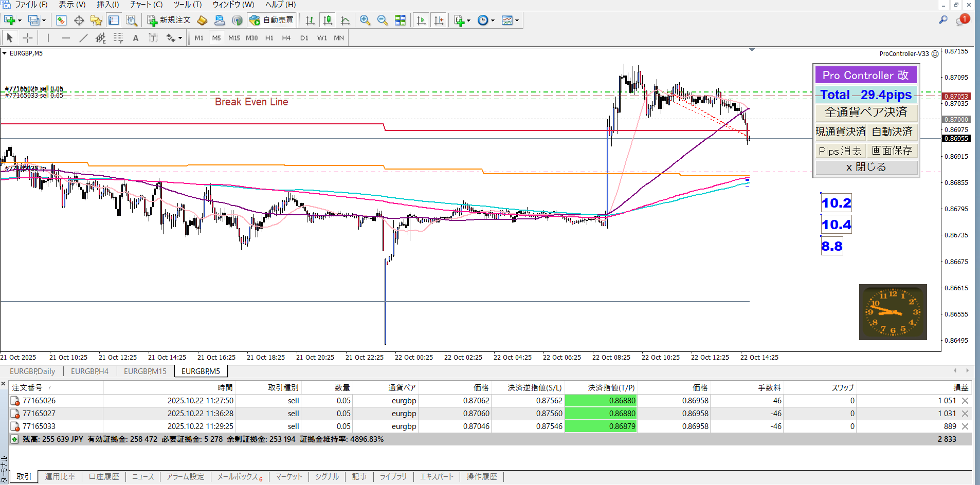Viewport: 980px width, 485px height.
Task: Open the periodicity clock dropdown arrow
Action: (x=493, y=21)
